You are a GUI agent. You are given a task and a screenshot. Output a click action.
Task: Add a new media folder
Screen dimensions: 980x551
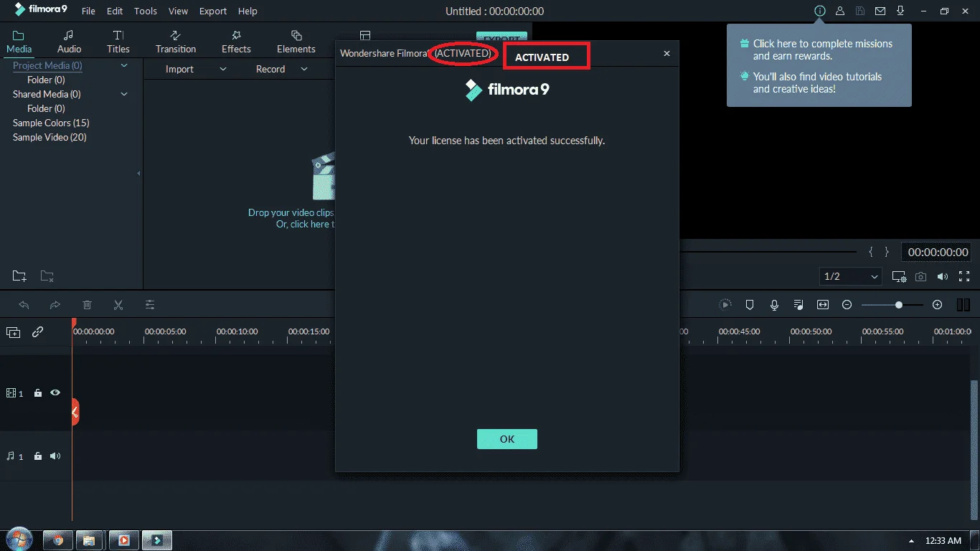pyautogui.click(x=19, y=276)
